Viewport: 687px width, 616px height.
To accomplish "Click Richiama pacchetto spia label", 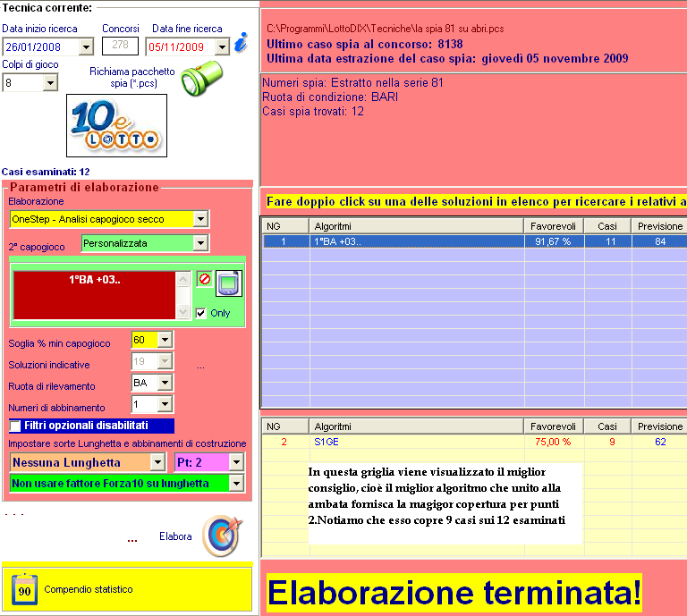I will click(132, 77).
